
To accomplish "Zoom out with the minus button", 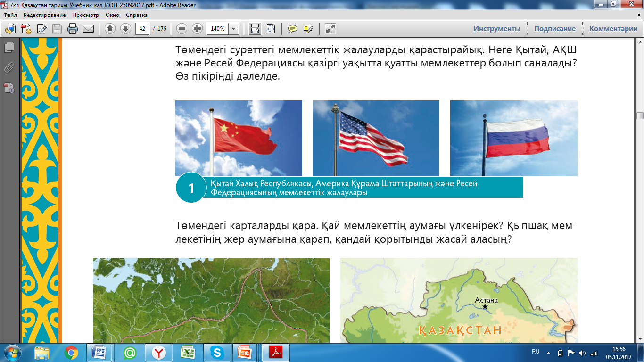I will pos(182,29).
